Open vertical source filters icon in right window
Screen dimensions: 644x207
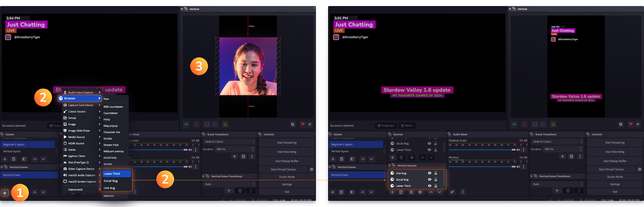(411, 192)
